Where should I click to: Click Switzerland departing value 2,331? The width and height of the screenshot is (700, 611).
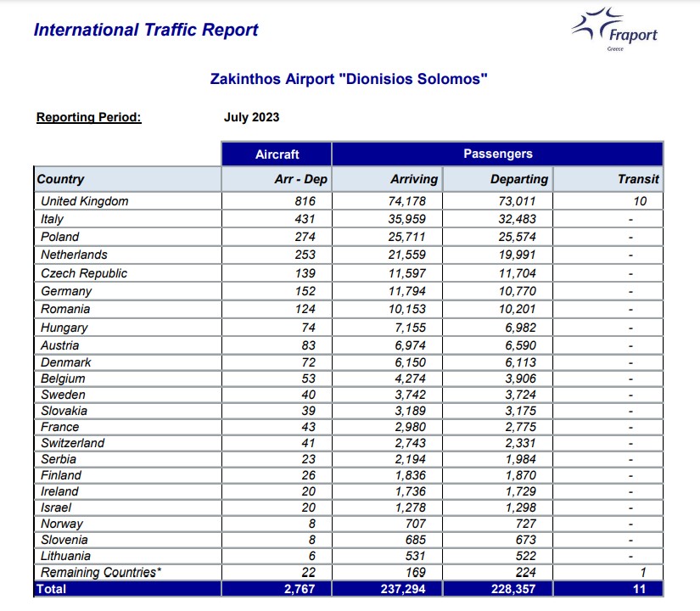520,443
